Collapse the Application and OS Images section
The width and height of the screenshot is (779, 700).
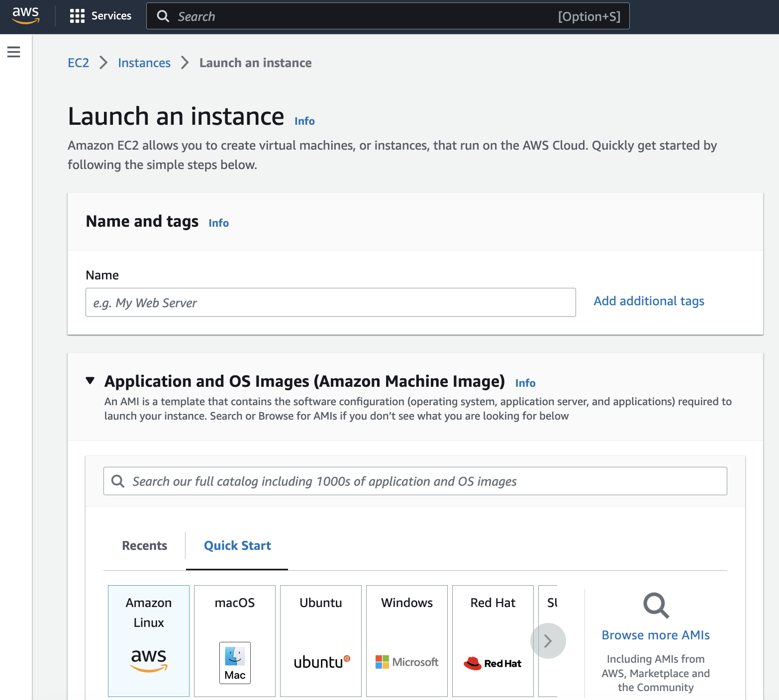click(90, 381)
